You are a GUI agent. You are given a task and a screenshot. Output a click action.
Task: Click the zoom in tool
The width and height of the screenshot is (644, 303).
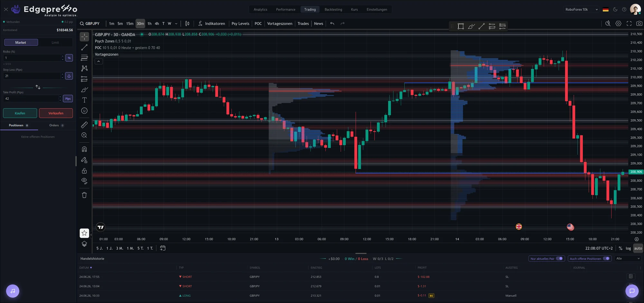click(84, 135)
